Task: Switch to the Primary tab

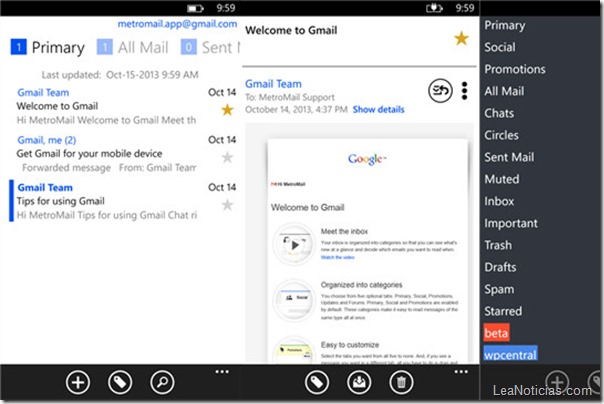Action: (x=58, y=47)
